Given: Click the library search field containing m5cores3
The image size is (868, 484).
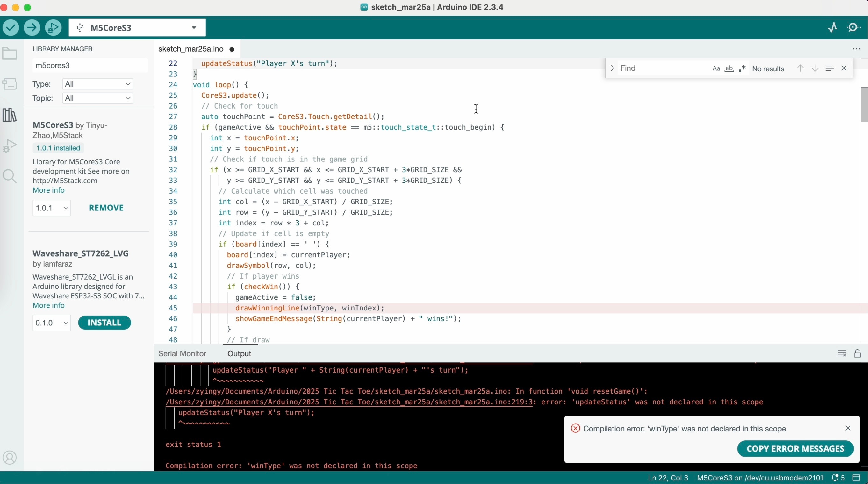Looking at the screenshot, I should click(x=90, y=65).
